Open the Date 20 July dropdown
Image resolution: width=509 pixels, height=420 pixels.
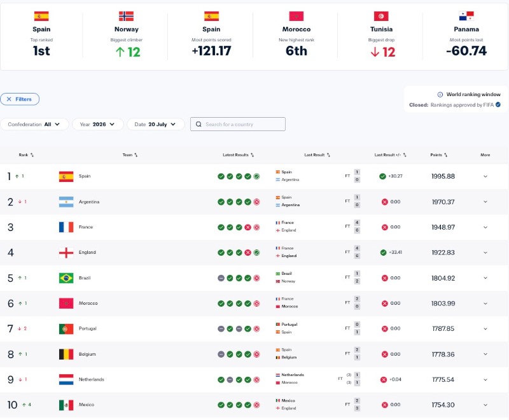tap(155, 124)
